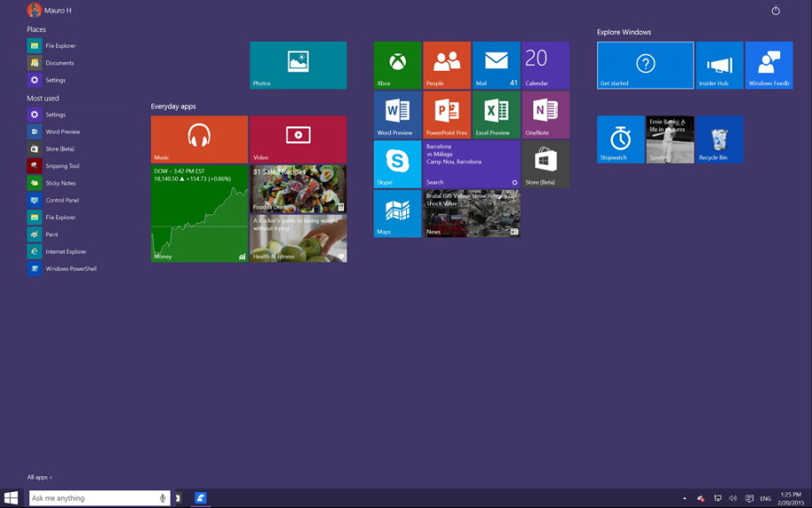
Task: Open the Windows Feedback tile
Action: click(769, 65)
